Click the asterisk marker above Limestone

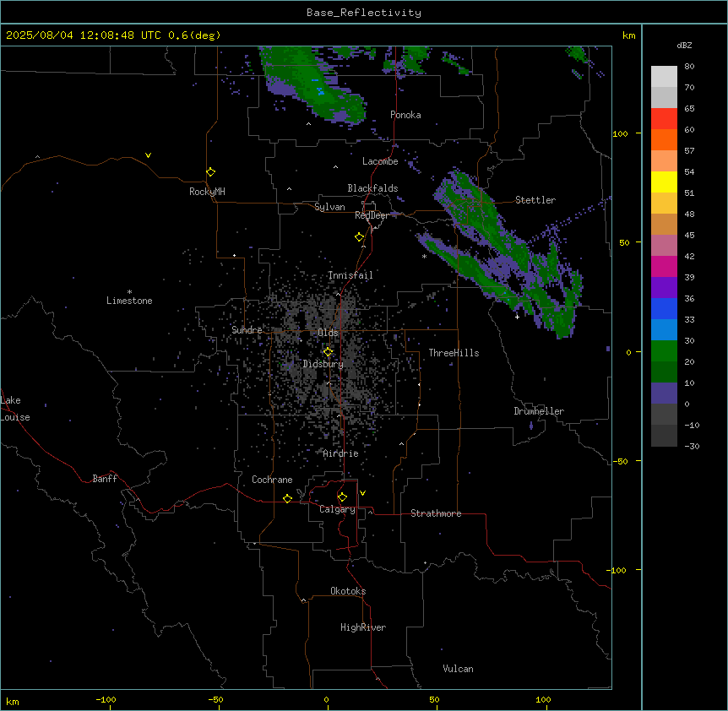tap(129, 291)
